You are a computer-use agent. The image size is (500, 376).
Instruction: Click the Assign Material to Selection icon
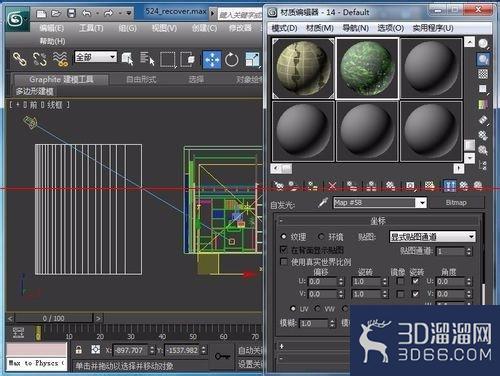click(x=312, y=186)
